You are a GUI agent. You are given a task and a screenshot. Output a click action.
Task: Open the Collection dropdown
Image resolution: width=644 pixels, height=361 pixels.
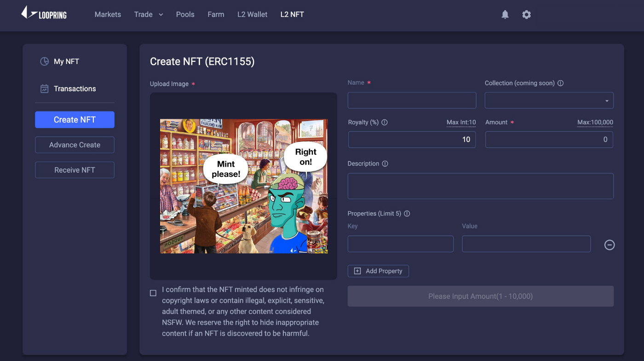pyautogui.click(x=549, y=100)
